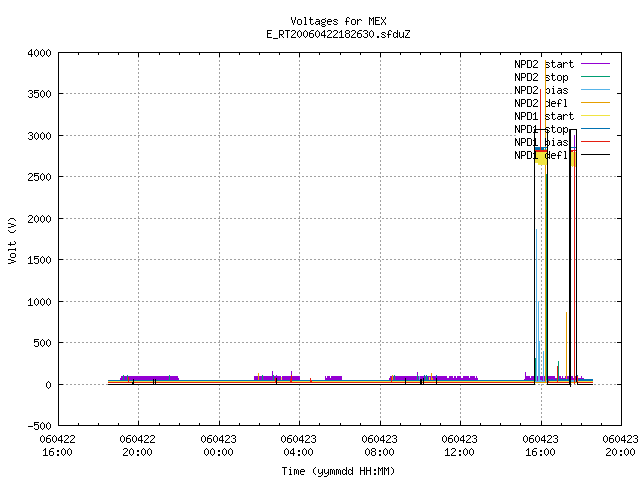Click the black NPD1 defl legend line
Screen dimensions: 640x480
click(x=595, y=155)
